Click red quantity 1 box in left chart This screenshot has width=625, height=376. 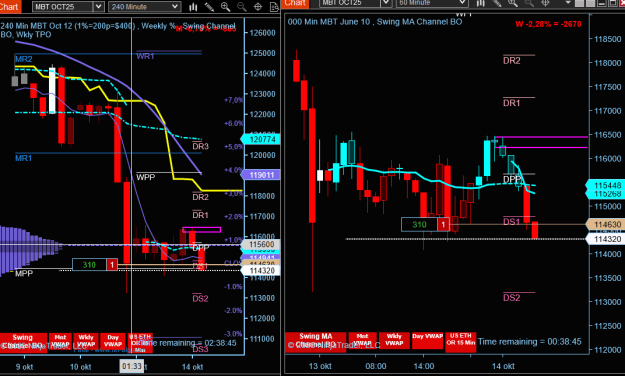click(x=112, y=264)
